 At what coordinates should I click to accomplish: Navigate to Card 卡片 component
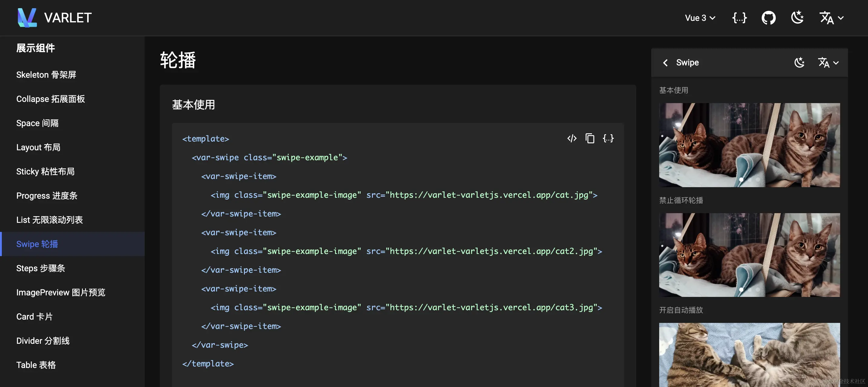[35, 317]
